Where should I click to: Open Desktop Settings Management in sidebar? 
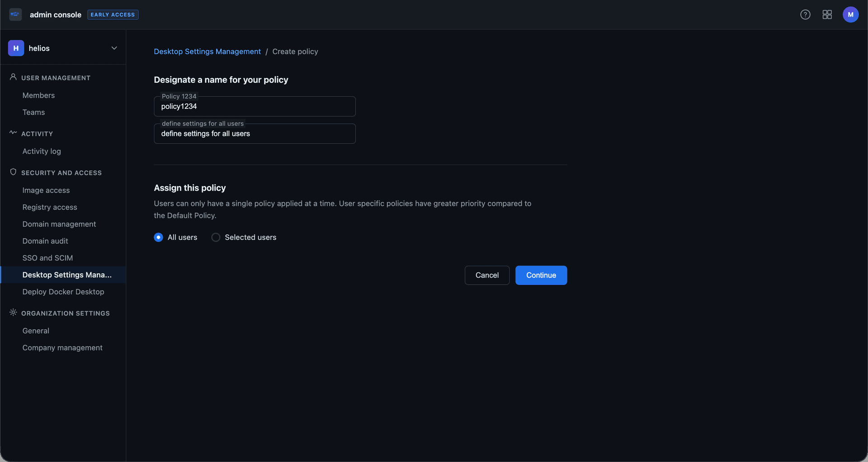(67, 275)
